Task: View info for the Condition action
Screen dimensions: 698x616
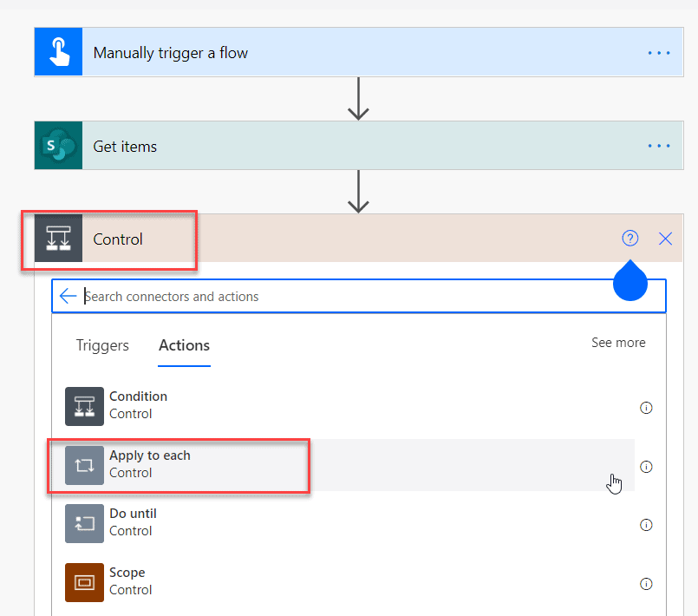Action: pos(646,407)
